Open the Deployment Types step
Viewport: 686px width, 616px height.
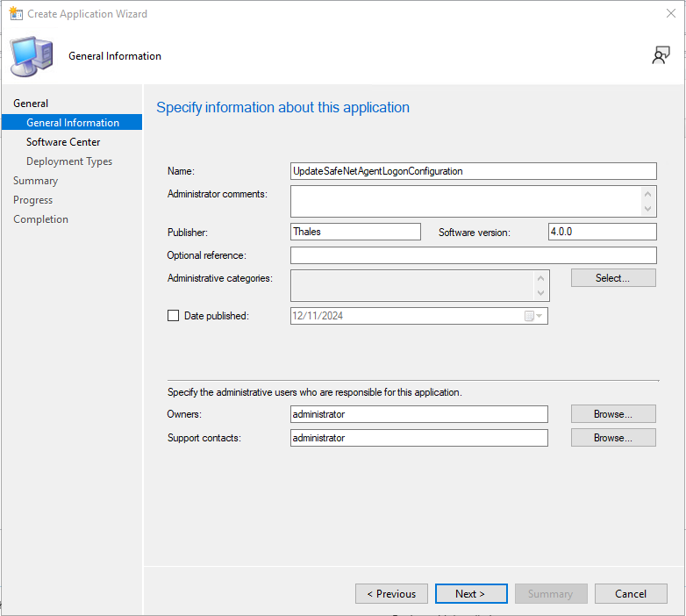(69, 161)
